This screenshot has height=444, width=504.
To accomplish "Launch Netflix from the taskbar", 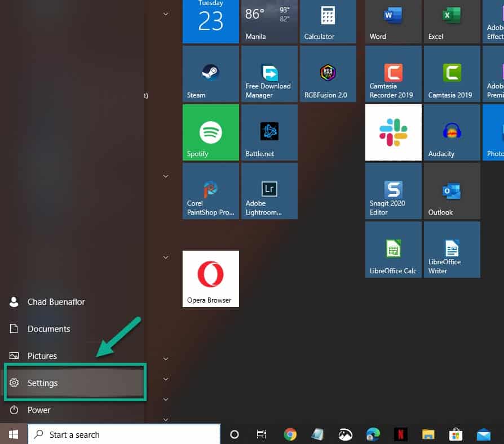I will [x=400, y=434].
